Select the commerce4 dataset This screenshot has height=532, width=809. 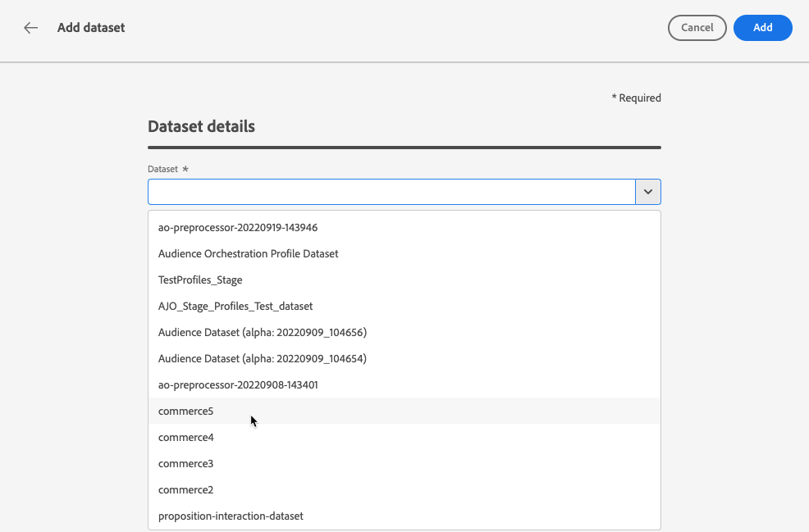tap(186, 437)
